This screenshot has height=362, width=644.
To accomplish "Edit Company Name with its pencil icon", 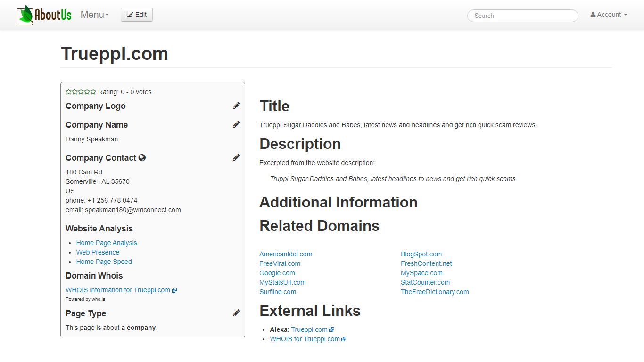I will 236,124.
